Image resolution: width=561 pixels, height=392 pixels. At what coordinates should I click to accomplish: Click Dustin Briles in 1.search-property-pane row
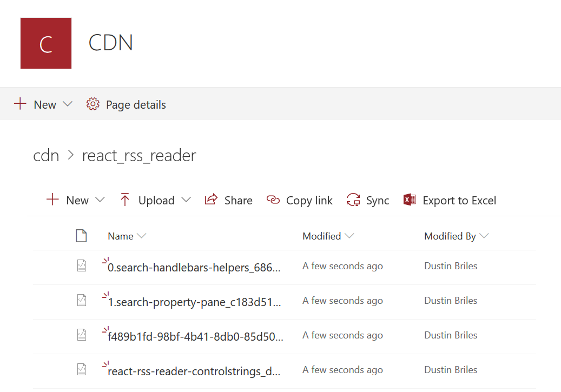(451, 301)
